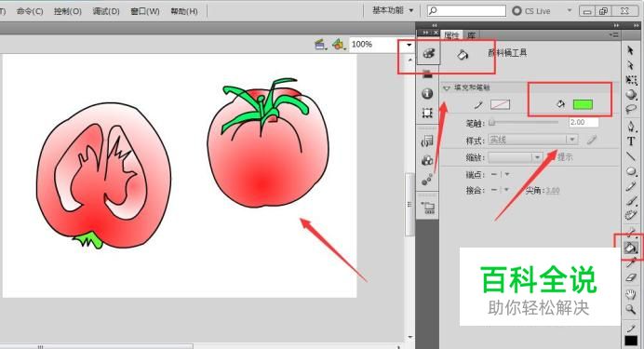The height and width of the screenshot is (349, 644).
Task: Select the Subselection tool
Action: point(630,65)
